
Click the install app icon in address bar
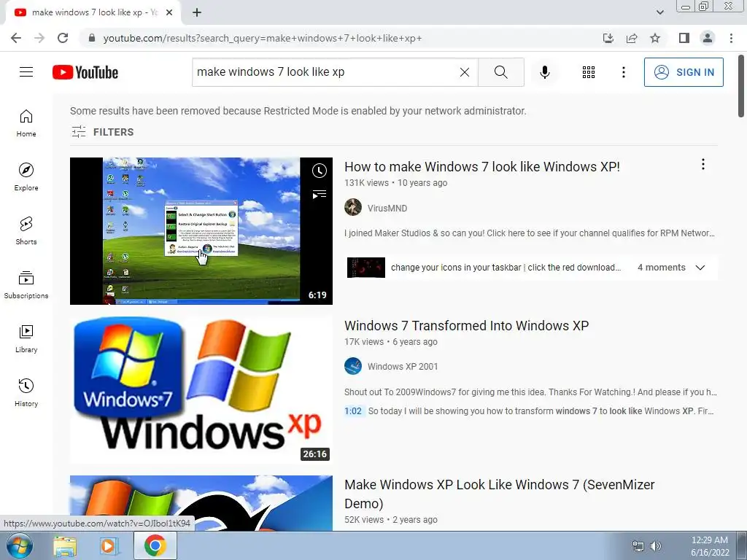pos(608,38)
